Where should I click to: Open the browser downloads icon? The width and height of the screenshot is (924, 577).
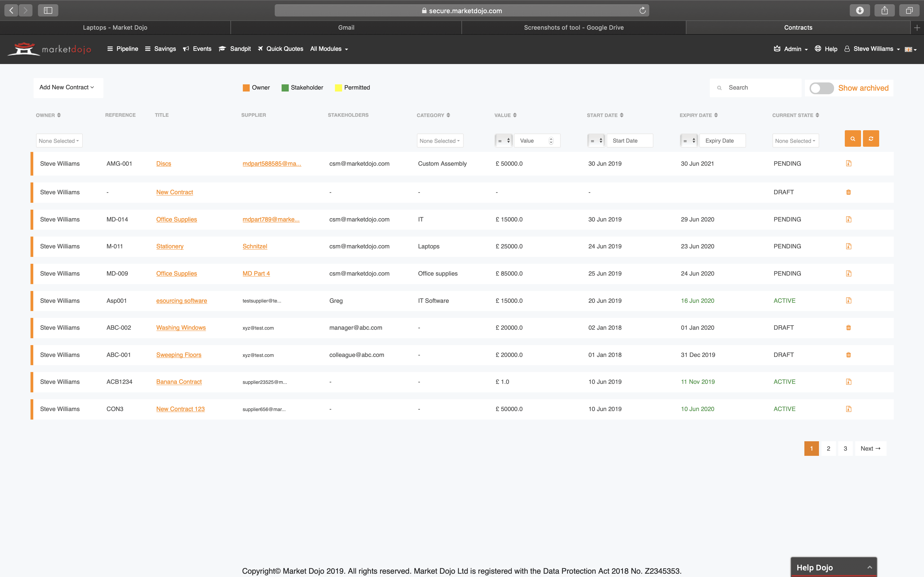[x=860, y=10]
